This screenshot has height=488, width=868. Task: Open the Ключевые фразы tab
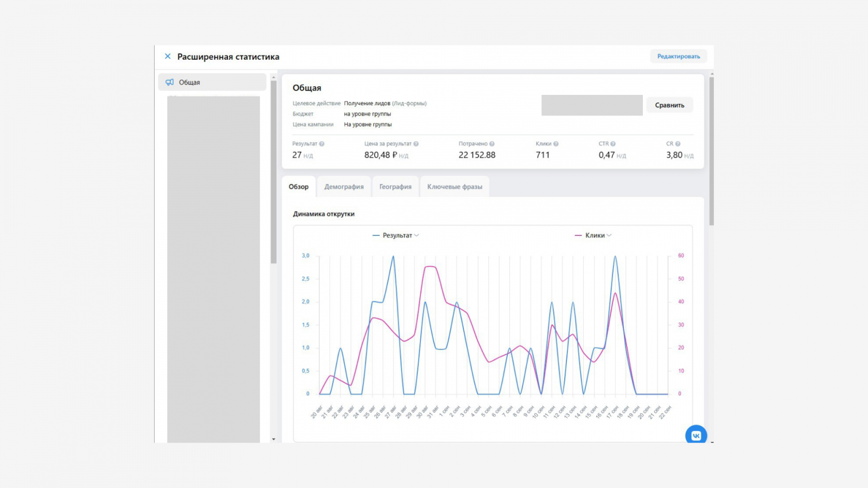pos(455,187)
